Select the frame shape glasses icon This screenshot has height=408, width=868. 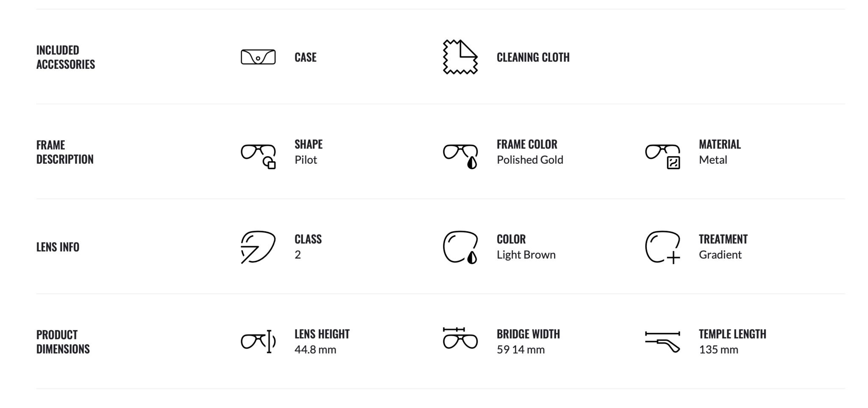click(258, 156)
